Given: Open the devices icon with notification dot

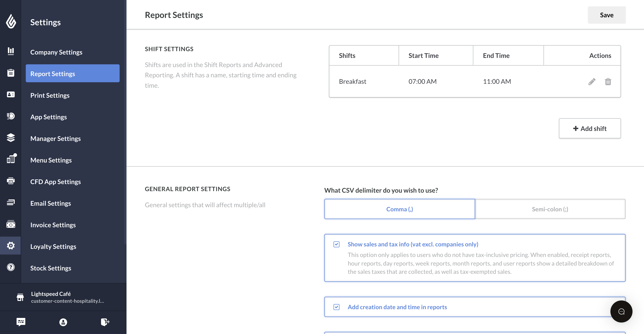Looking at the screenshot, I should [11, 159].
